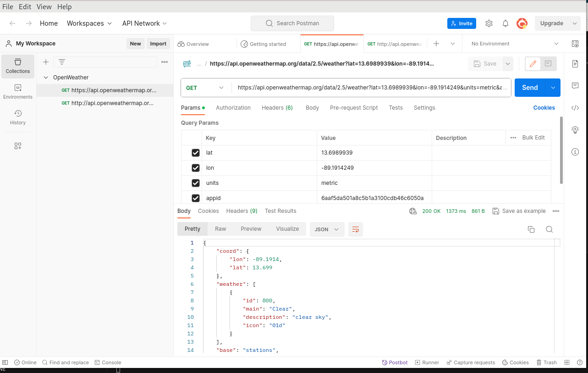Open the No Environment selector
588x373 pixels.
click(515, 44)
